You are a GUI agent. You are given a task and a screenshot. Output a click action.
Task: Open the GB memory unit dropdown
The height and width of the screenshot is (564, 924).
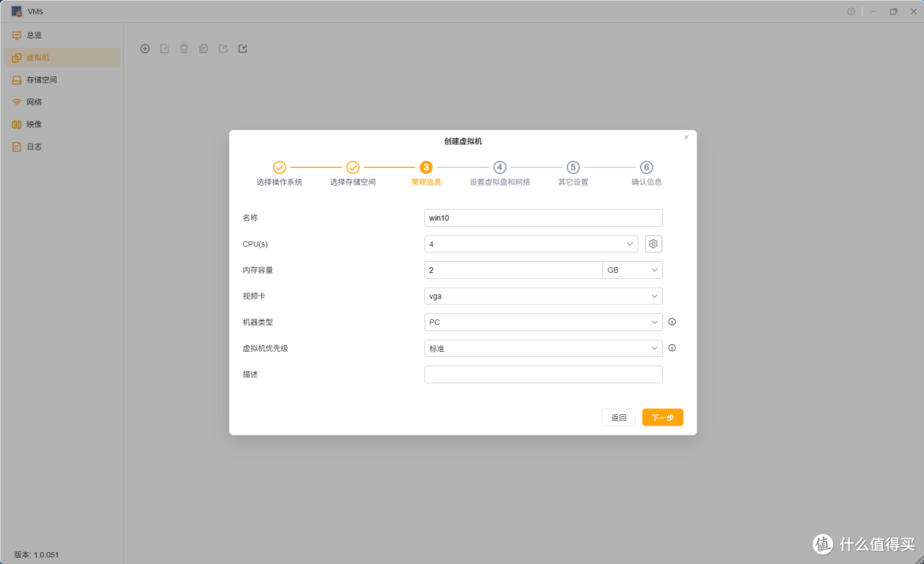tap(632, 270)
